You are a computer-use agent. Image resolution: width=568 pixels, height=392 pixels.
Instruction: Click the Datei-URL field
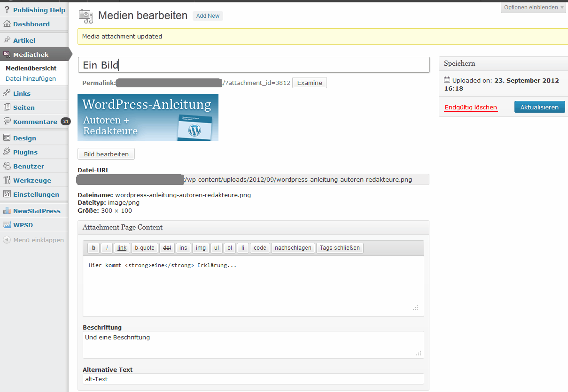tap(253, 179)
